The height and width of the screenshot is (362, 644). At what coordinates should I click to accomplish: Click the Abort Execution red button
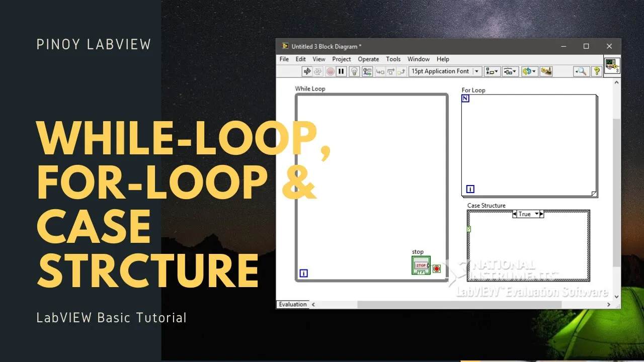(x=331, y=71)
